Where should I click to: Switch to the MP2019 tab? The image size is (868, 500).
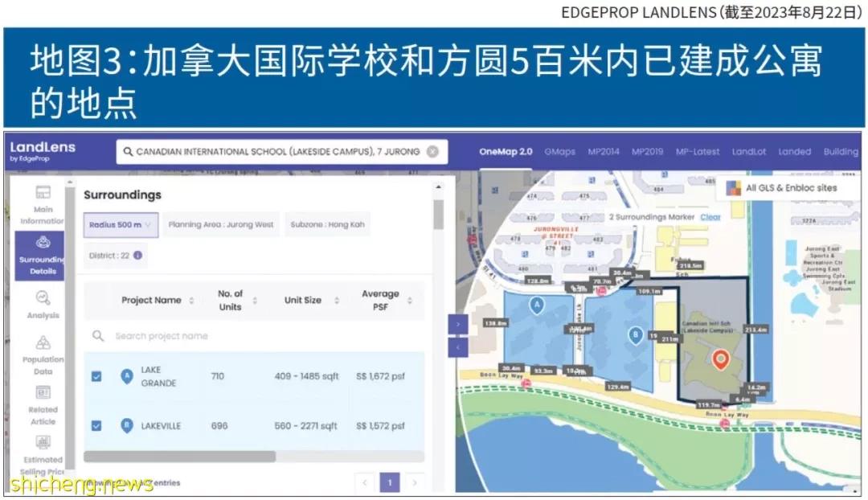(647, 152)
